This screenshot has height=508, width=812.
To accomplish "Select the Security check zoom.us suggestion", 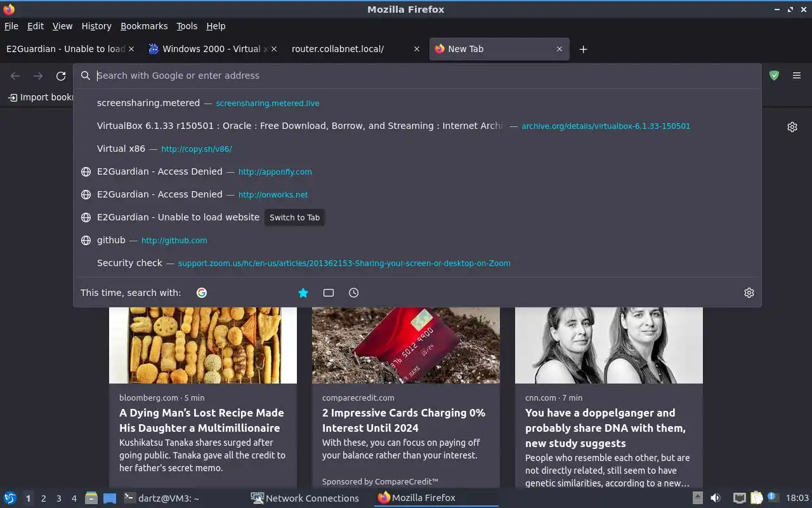I will (x=417, y=263).
